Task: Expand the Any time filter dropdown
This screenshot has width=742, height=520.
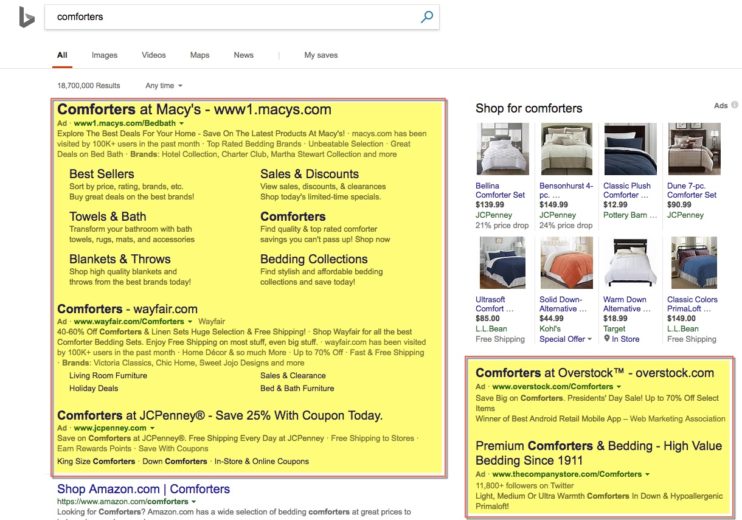Action: click(164, 86)
